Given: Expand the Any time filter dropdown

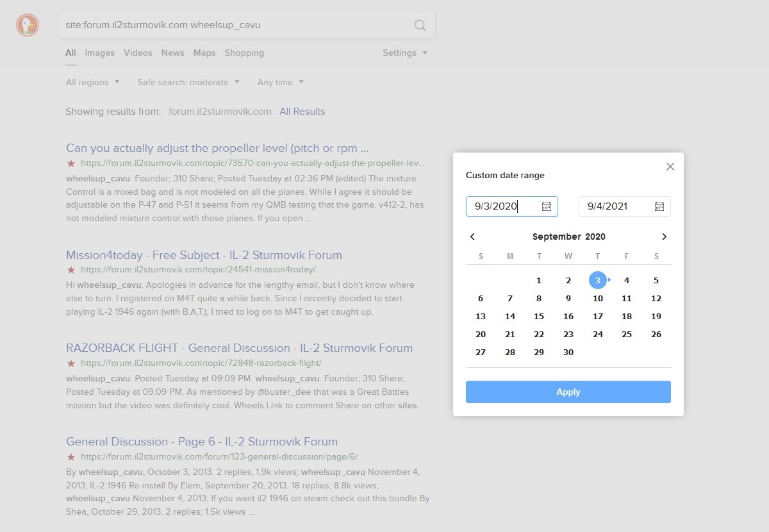Looking at the screenshot, I should 281,82.
